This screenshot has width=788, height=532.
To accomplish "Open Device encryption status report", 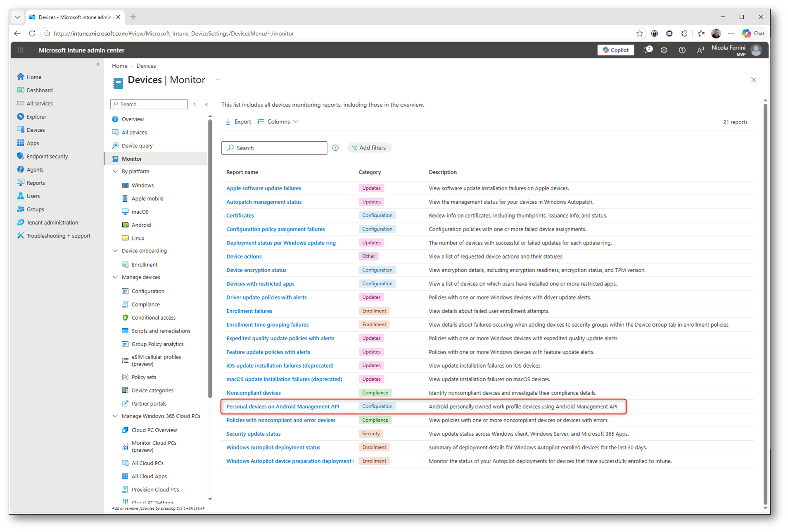I will tap(256, 270).
